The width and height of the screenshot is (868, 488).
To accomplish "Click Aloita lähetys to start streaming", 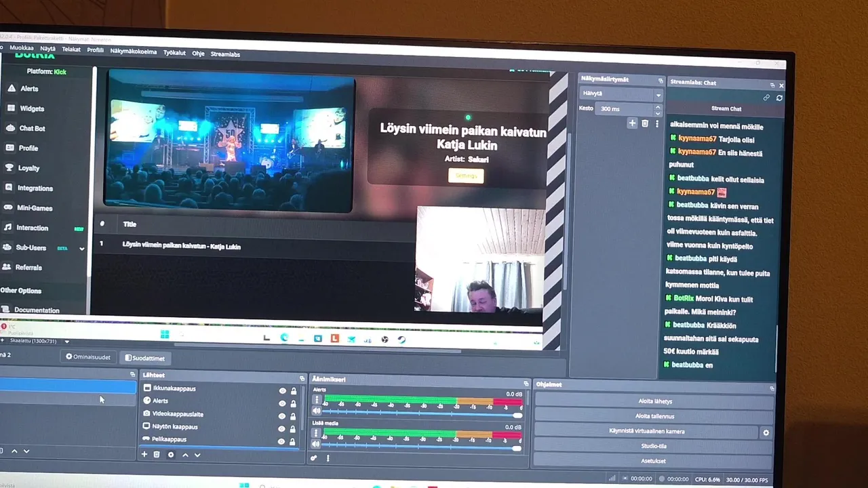I will click(654, 401).
